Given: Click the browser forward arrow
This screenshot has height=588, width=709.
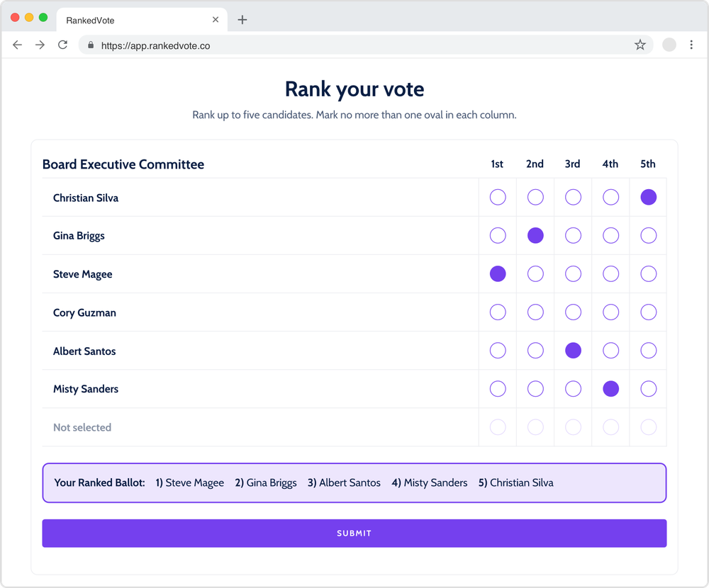Looking at the screenshot, I should (x=40, y=45).
